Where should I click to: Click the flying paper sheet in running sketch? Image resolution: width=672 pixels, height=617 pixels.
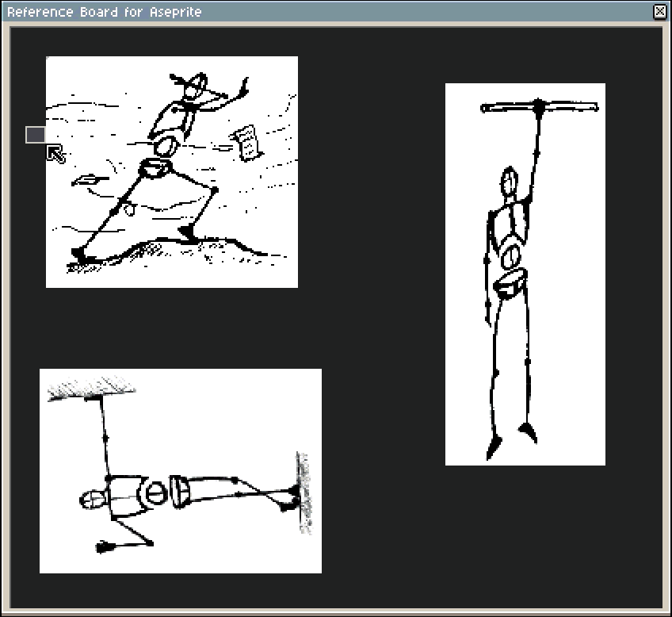pos(246,141)
